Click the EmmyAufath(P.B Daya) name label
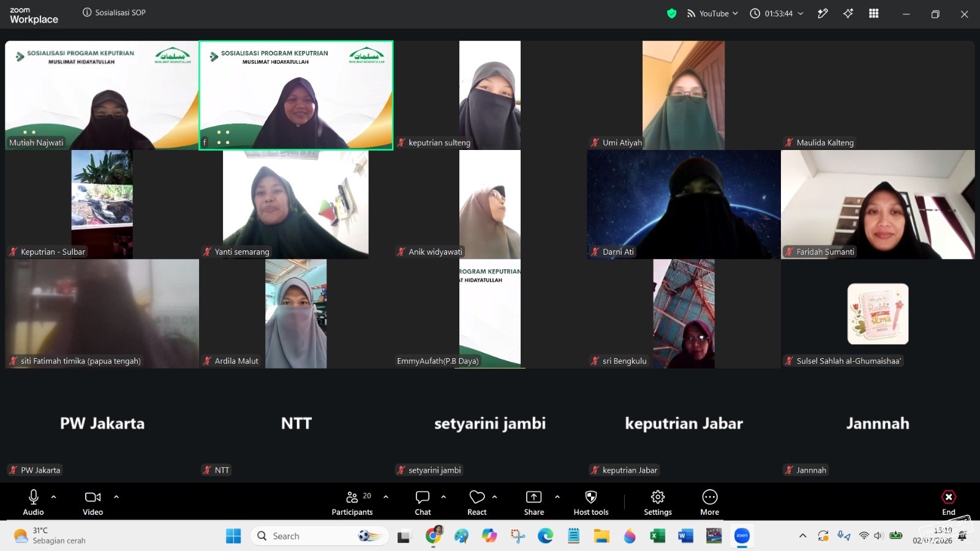980x551 pixels. [x=437, y=361]
